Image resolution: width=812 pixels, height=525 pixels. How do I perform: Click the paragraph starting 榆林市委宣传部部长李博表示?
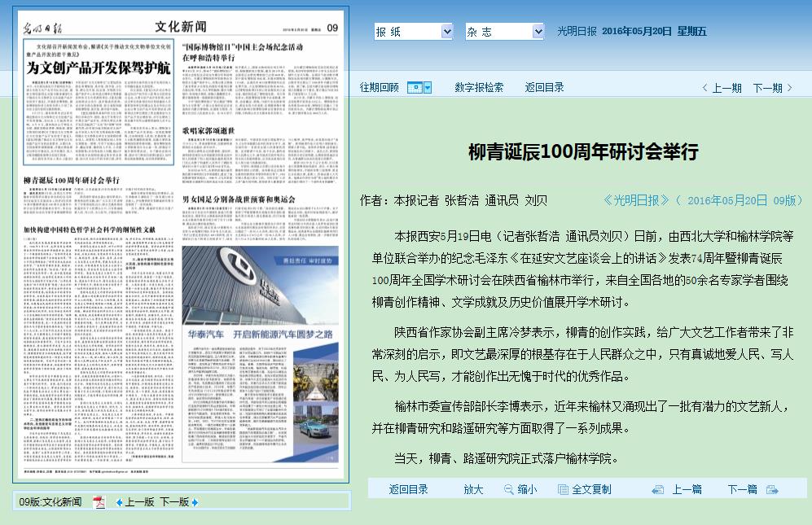(x=582, y=418)
